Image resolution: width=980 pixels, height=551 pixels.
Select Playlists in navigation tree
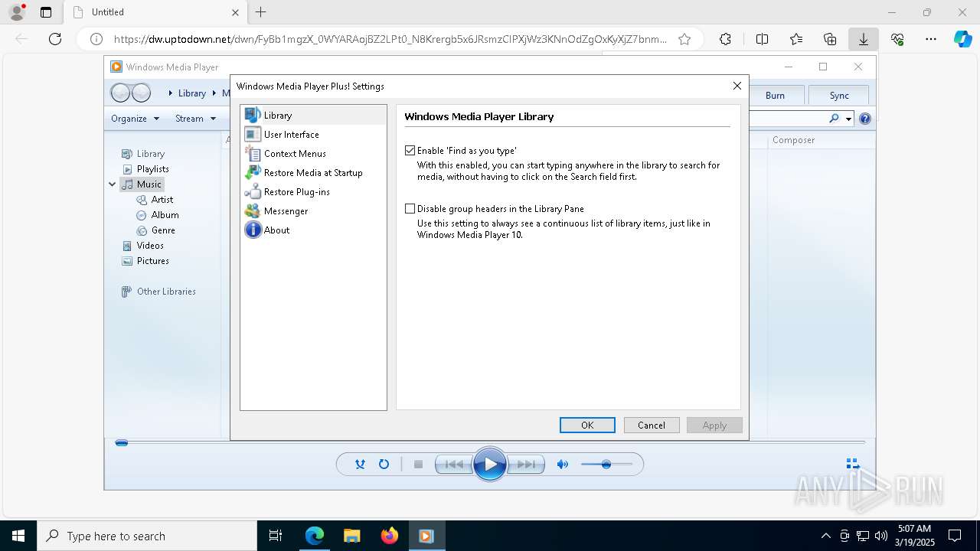pyautogui.click(x=153, y=169)
